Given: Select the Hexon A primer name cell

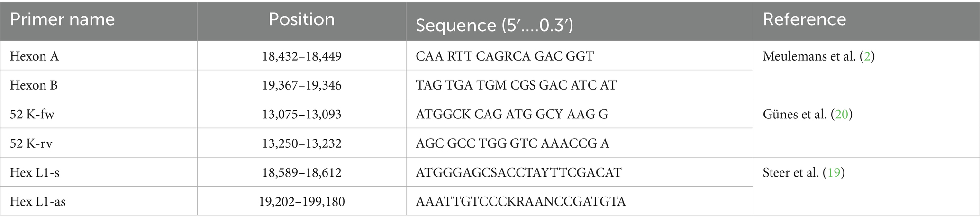Looking at the screenshot, I should [x=35, y=56].
